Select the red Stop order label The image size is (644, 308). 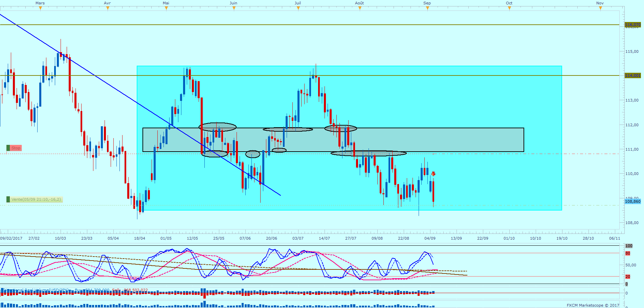pos(16,148)
